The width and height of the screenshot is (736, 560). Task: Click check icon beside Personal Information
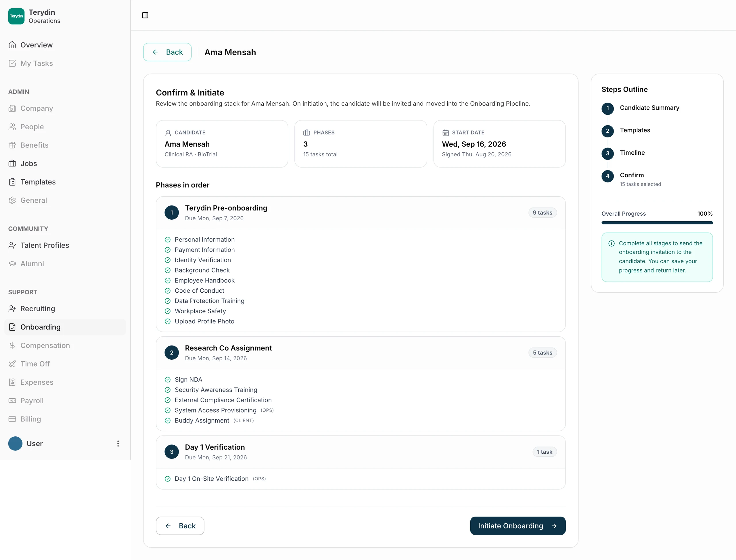click(x=168, y=240)
